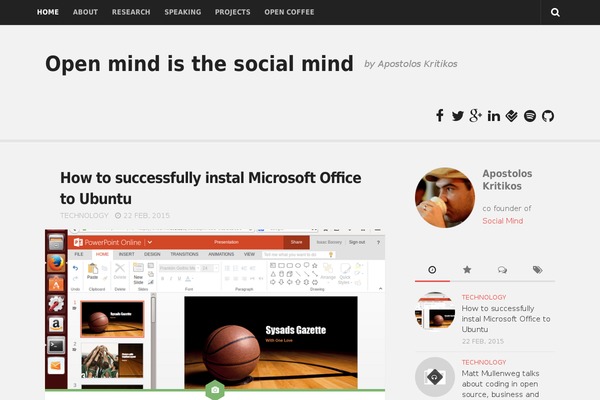Click TECHNOLOGY label above sidebar Microsoft Office post

484,297
